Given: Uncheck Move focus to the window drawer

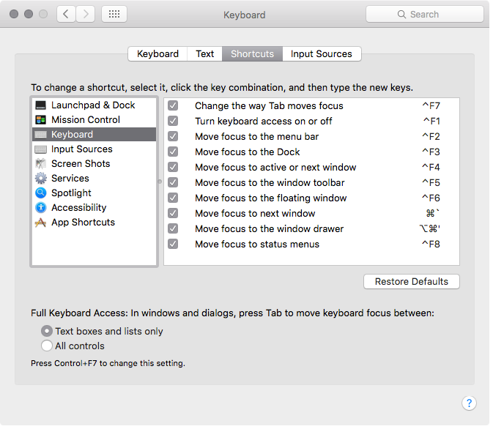Looking at the screenshot, I should [x=173, y=228].
